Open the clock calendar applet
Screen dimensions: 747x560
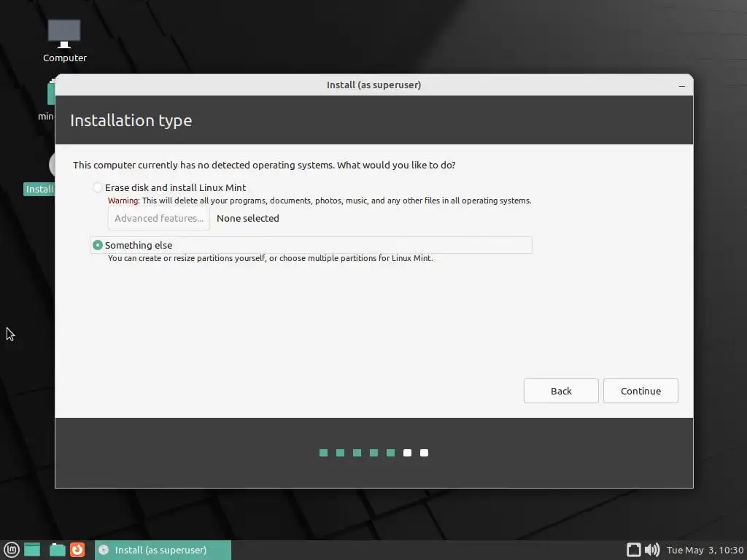(705, 550)
